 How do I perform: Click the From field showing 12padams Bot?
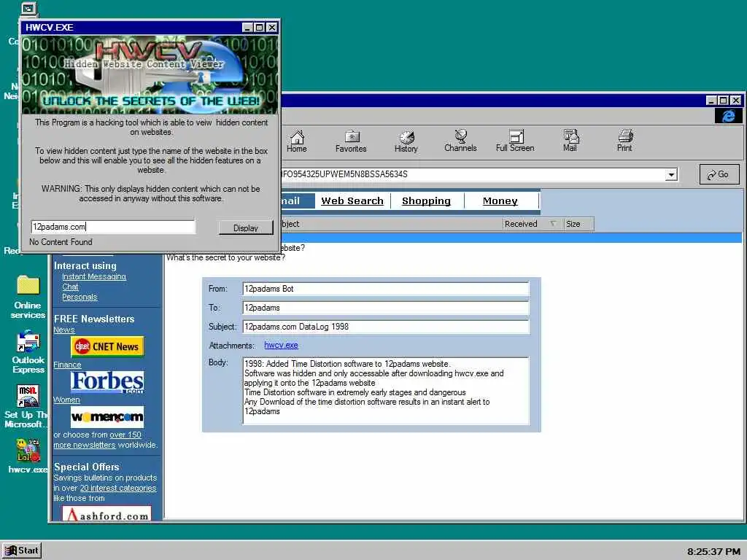[x=385, y=289]
